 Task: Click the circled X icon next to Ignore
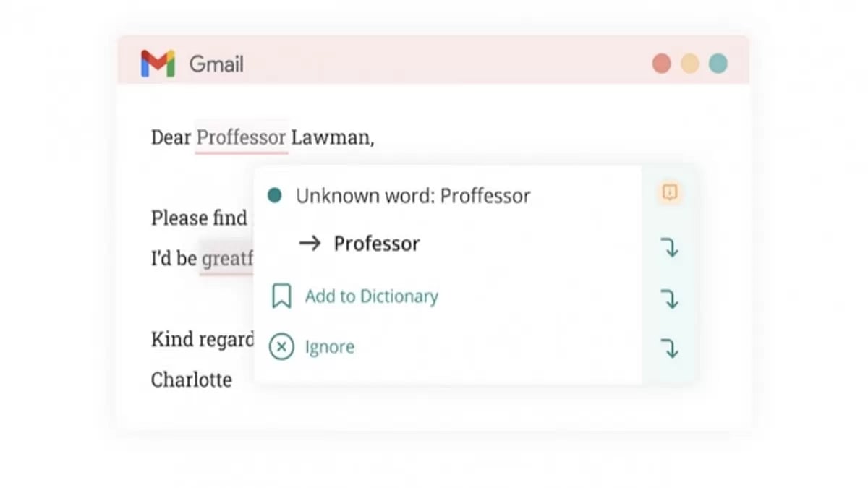pos(283,347)
